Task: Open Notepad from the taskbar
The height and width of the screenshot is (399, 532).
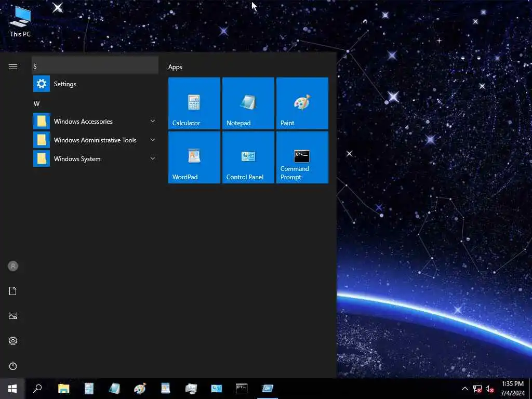Action: pyautogui.click(x=114, y=389)
